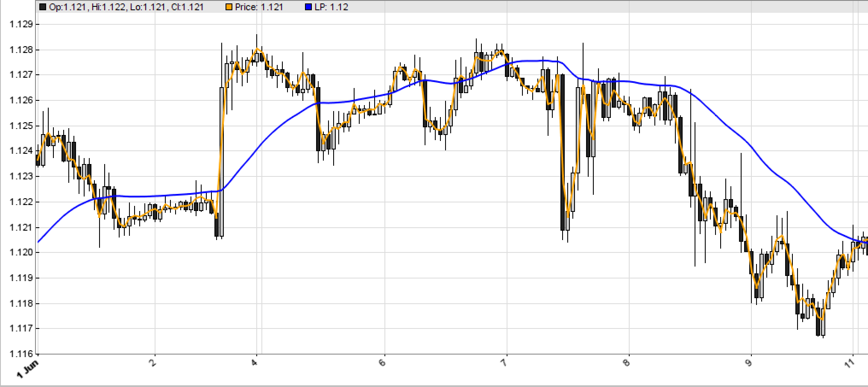Image resolution: width=868 pixels, height=387 pixels.
Task: Click the '7' date axis label
Action: point(504,363)
